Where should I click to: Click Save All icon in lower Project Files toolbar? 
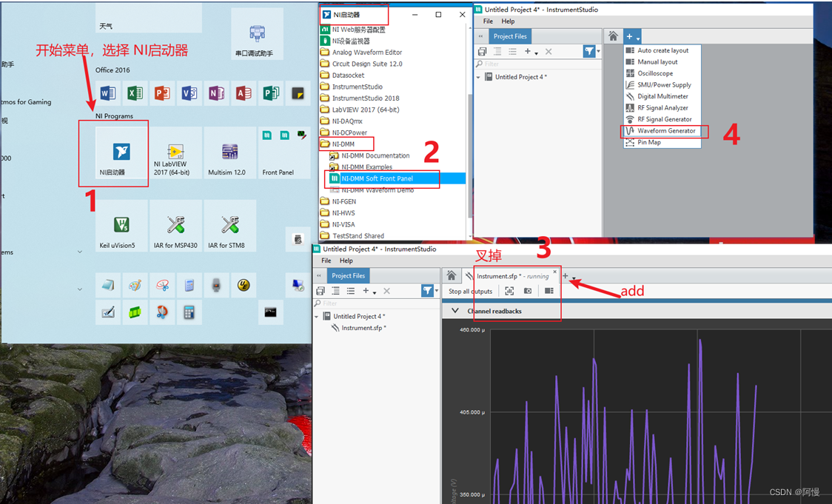point(321,291)
